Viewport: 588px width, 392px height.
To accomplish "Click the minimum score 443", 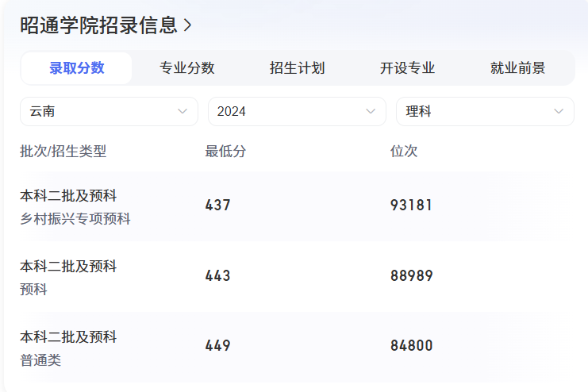I will click(x=217, y=276).
